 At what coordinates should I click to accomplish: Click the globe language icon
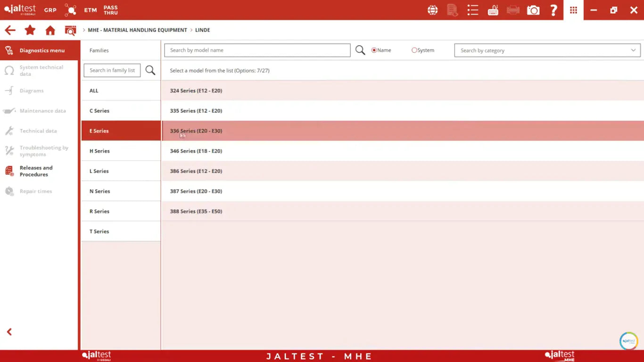tap(432, 10)
